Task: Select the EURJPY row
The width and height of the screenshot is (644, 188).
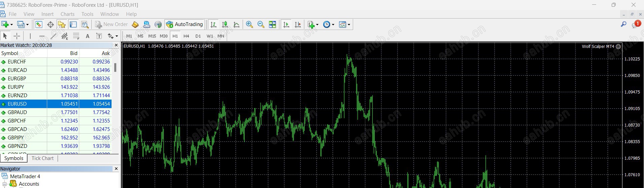Action: 56,87
